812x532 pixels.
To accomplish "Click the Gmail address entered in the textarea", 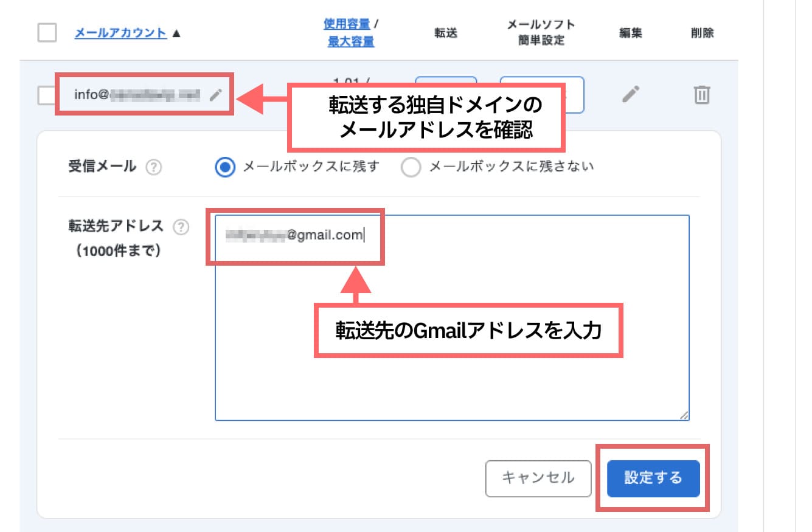I will click(x=292, y=236).
